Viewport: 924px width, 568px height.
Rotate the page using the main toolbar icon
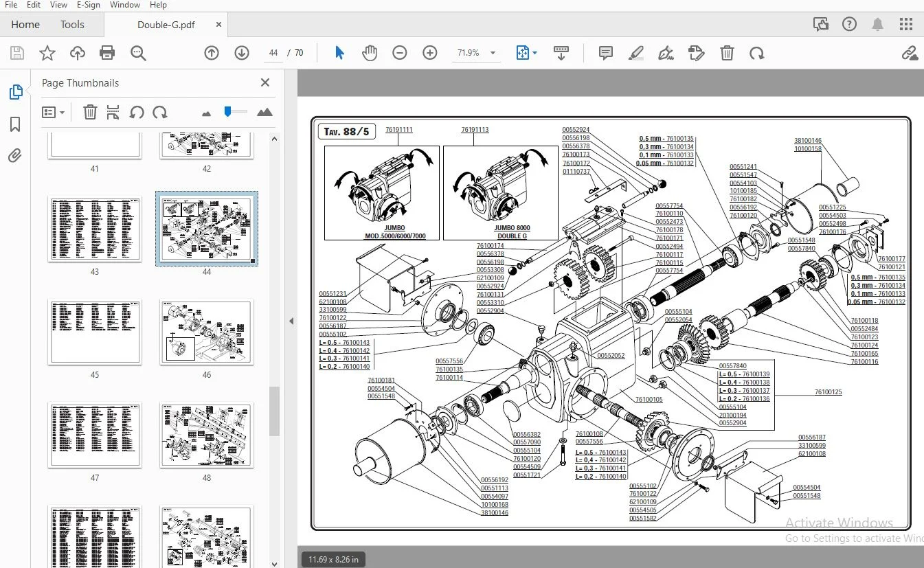pyautogui.click(x=756, y=53)
